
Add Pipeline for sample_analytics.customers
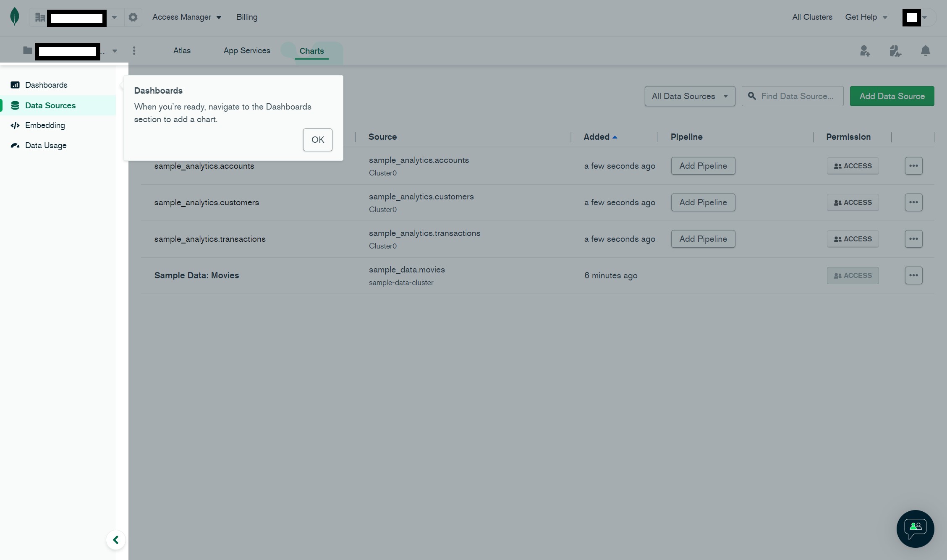703,202
